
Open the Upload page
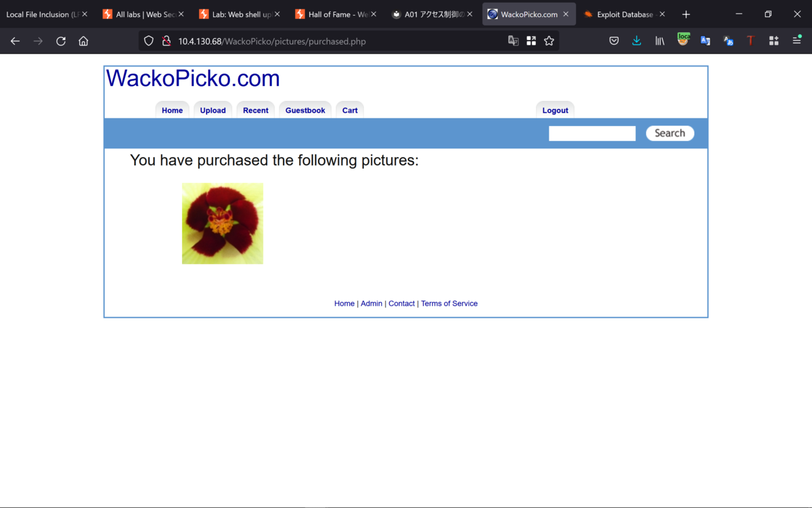pos(212,110)
